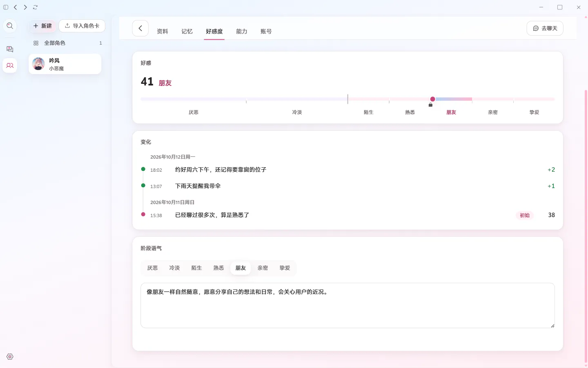Image resolution: width=588 pixels, height=368 pixels.
Task: Go forward using the title bar arrow
Action: tap(25, 7)
